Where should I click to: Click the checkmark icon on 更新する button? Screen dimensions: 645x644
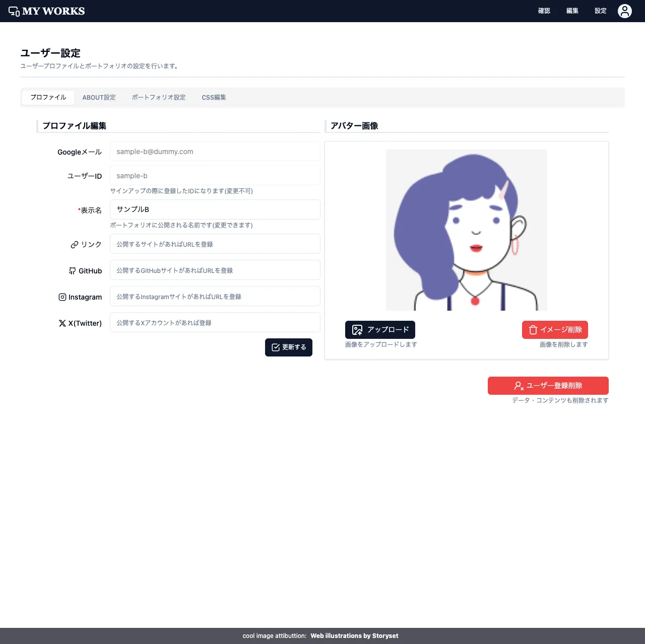(x=276, y=347)
